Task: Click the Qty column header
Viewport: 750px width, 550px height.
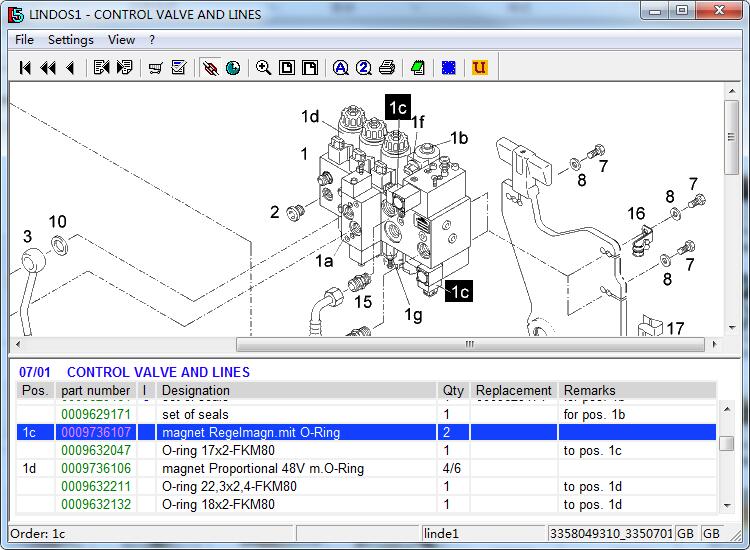Action: (x=453, y=390)
